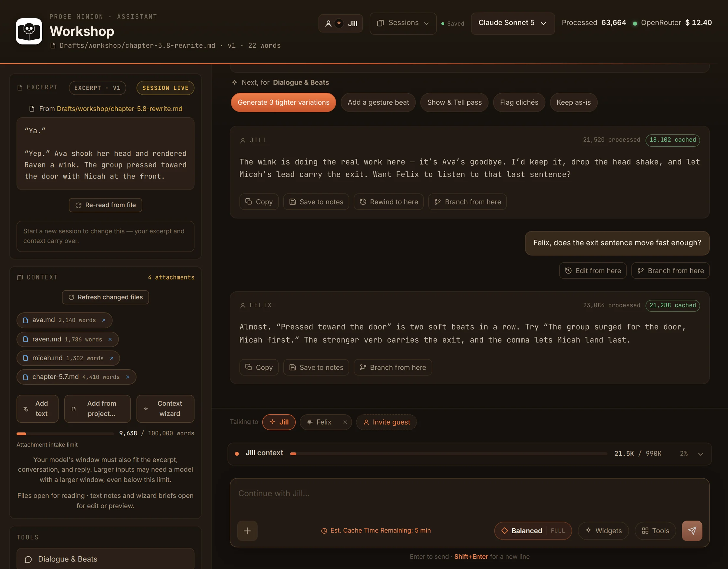Image resolution: width=728 pixels, height=569 pixels.
Task: Click the Prose Minion skull logo
Action: coord(29,31)
